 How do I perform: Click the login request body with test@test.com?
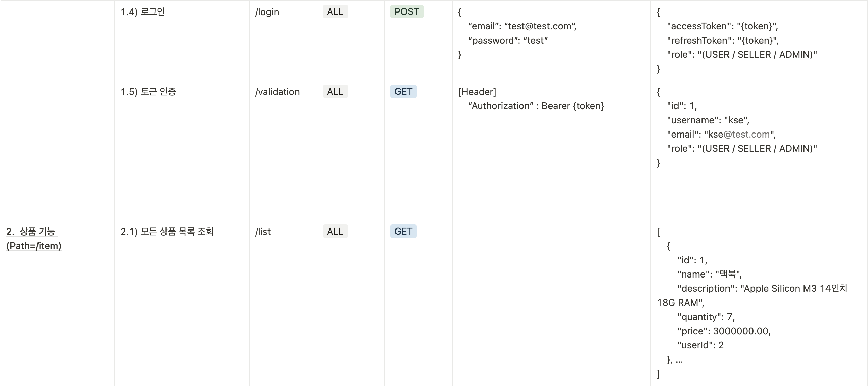pos(522,26)
